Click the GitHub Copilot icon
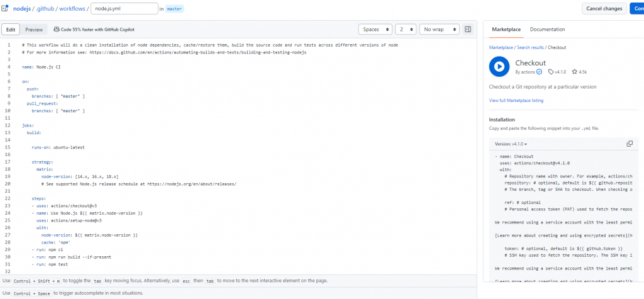This screenshot has width=644, height=299. [56, 30]
